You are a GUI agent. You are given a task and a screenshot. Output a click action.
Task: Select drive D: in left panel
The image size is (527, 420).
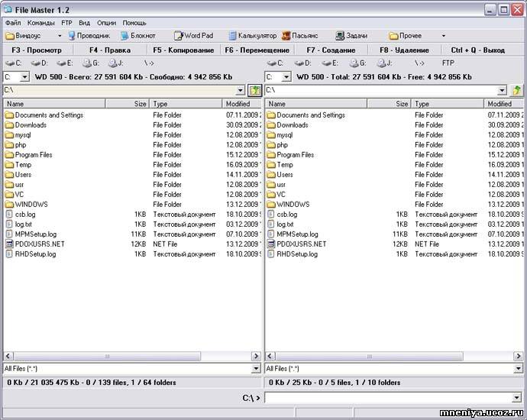coord(39,63)
